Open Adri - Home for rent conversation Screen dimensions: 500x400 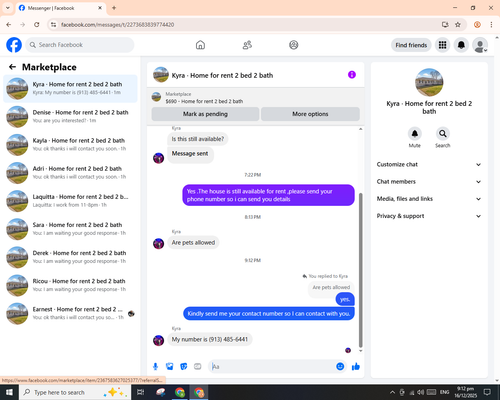70,173
